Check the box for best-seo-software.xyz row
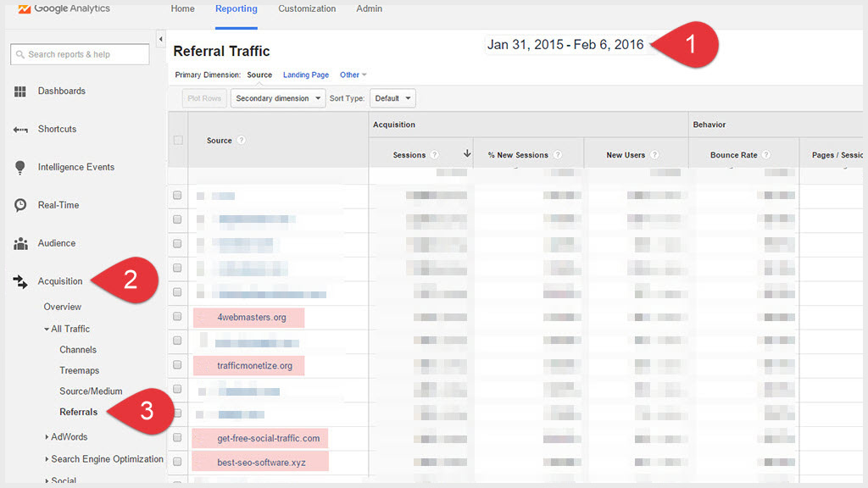 177,462
